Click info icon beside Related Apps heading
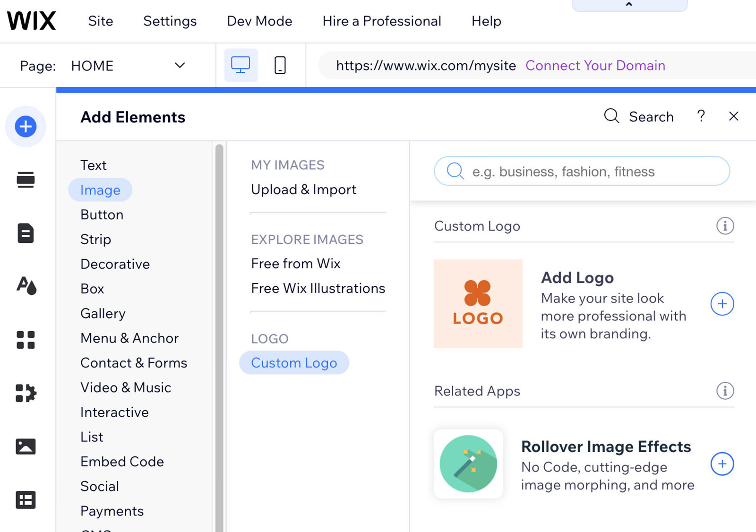Viewport: 756px width, 532px height. click(725, 391)
